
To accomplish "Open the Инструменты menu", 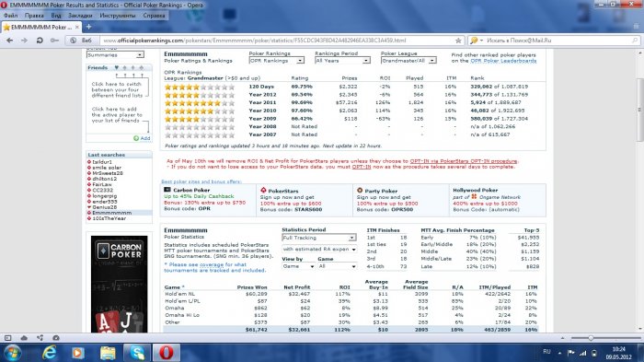I will 118,16.
